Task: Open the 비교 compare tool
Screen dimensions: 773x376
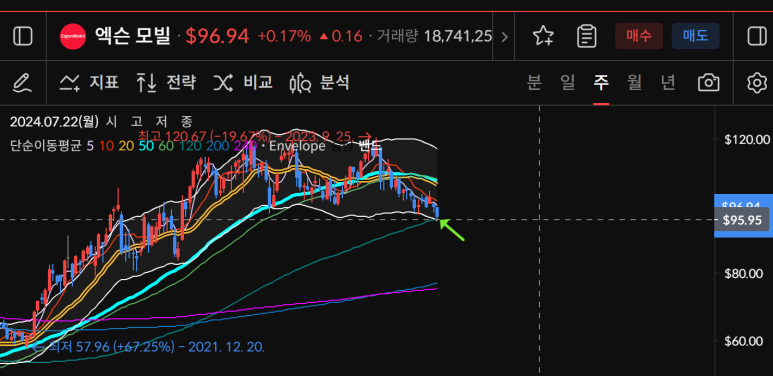Action: click(x=243, y=82)
